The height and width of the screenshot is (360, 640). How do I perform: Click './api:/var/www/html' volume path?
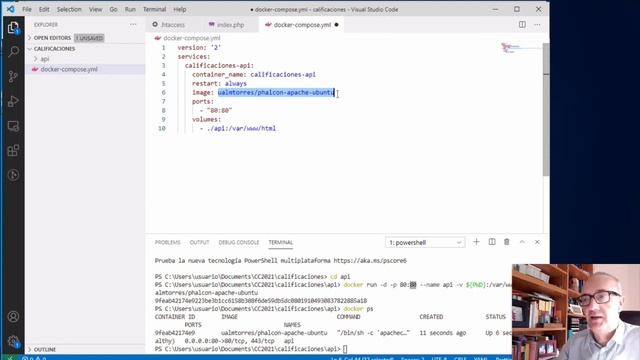click(241, 129)
